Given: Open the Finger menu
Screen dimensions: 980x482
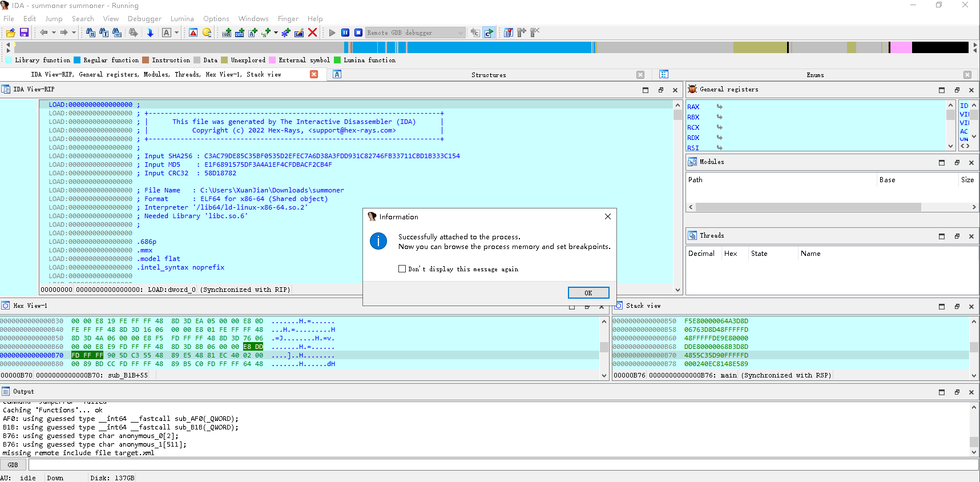Looking at the screenshot, I should 288,19.
